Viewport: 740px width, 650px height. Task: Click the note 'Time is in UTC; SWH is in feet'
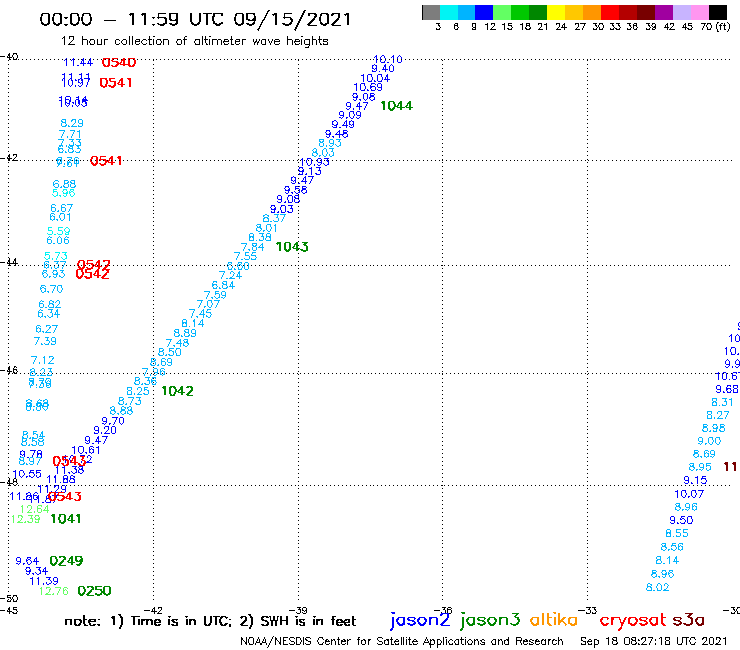pyautogui.click(x=210, y=621)
